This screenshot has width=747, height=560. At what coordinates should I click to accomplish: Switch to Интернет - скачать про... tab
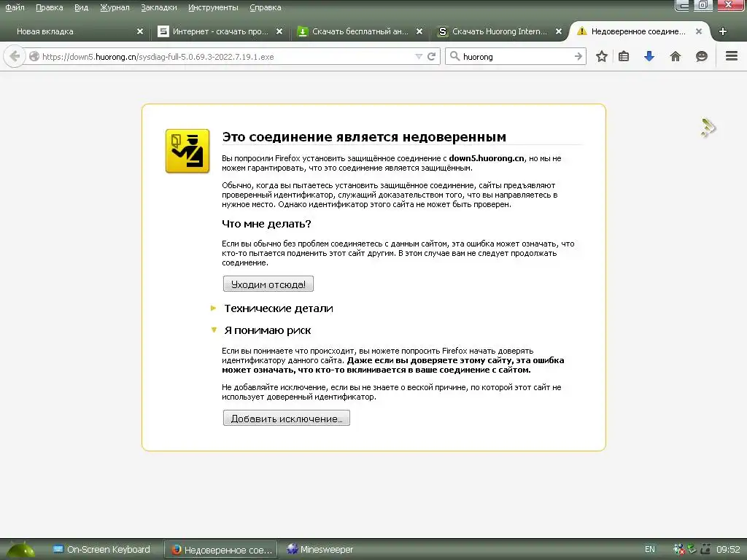point(220,31)
